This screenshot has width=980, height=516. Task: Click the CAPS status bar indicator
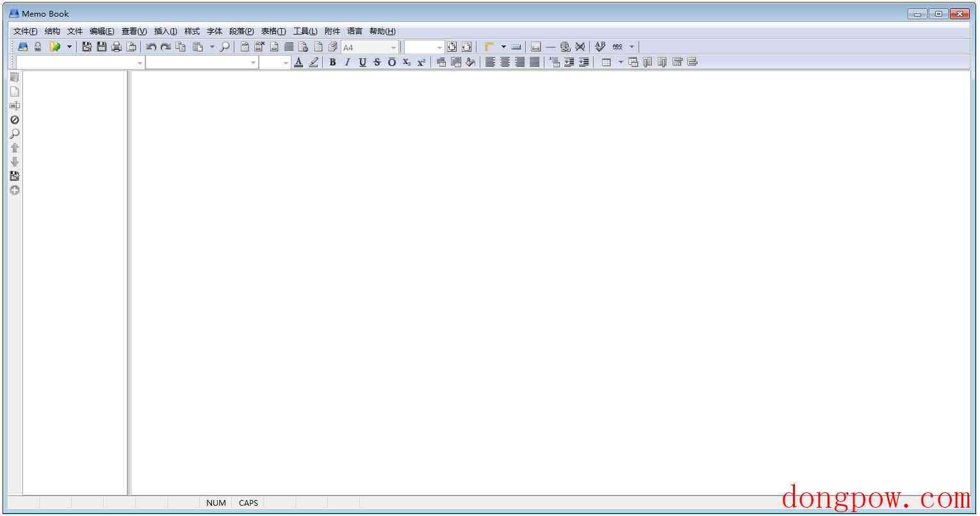click(x=248, y=503)
